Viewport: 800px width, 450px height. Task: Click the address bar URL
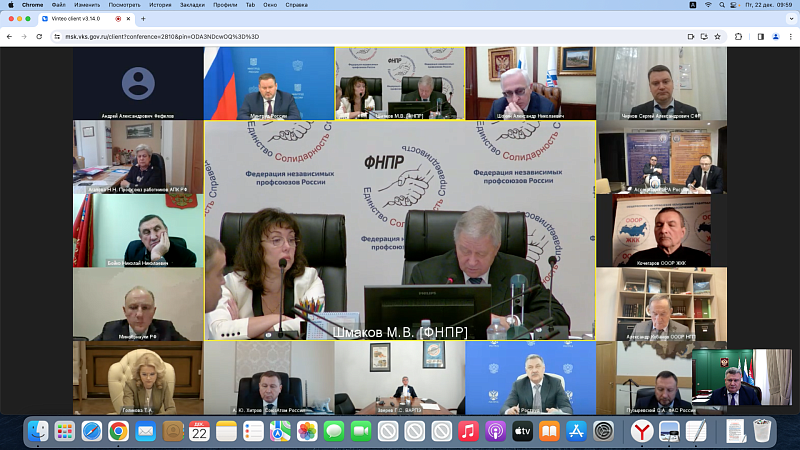pos(162,37)
